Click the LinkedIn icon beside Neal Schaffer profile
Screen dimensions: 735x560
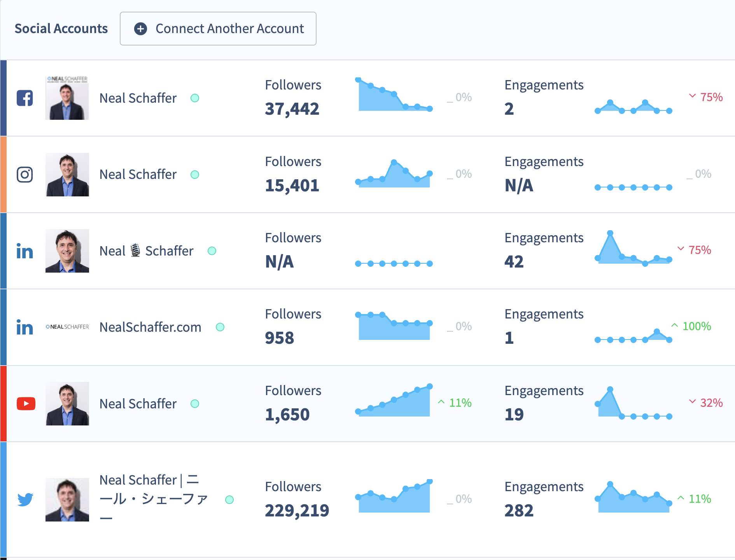coord(25,251)
